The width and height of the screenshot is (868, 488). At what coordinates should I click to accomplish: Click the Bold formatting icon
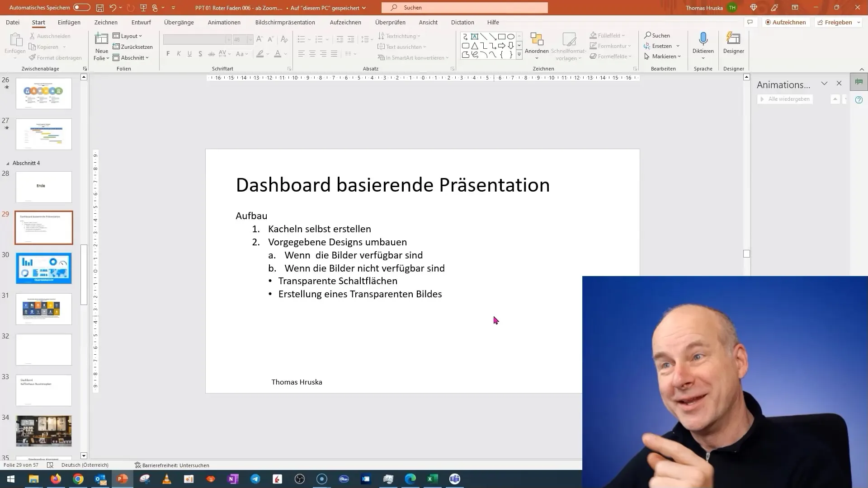coord(168,54)
